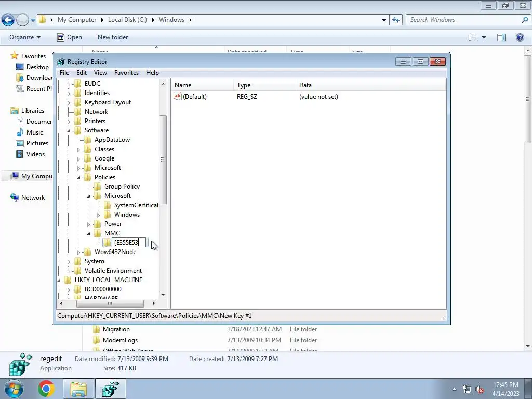Click the (value not set) data cell
The width and height of the screenshot is (532, 399).
point(318,97)
